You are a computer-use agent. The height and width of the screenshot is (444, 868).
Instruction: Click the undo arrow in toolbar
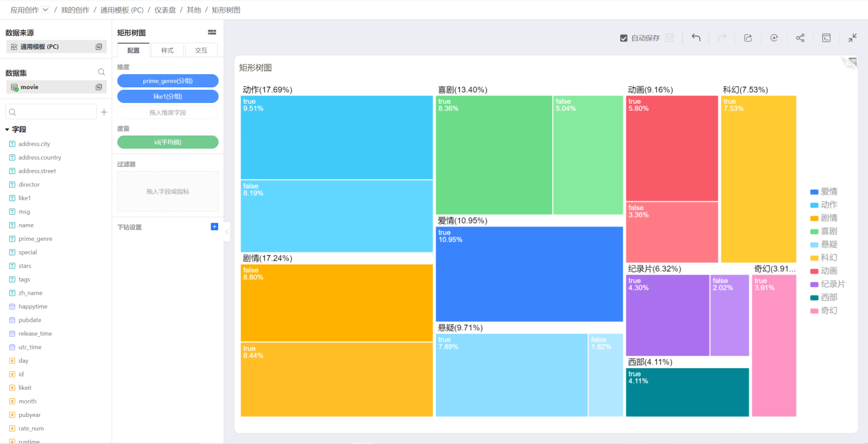[x=696, y=38]
